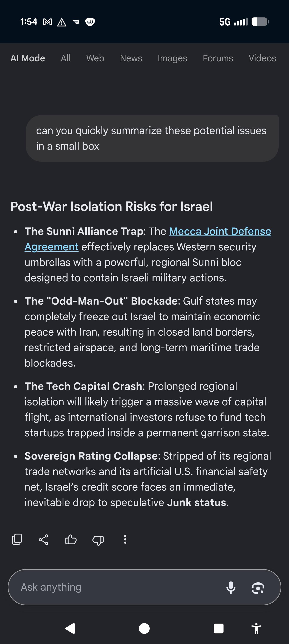The height and width of the screenshot is (644, 289).
Task: Select the Videos tab
Action: pyautogui.click(x=262, y=58)
